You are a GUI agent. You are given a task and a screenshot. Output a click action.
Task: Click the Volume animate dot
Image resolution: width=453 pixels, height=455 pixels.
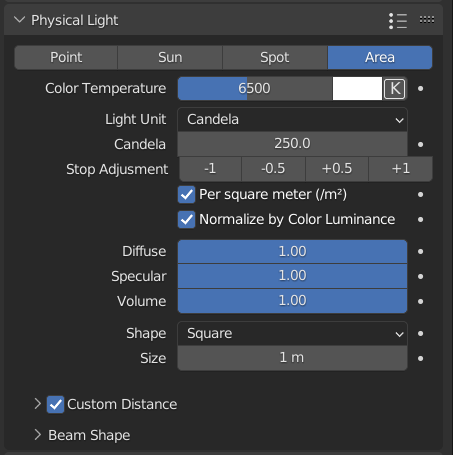point(420,301)
